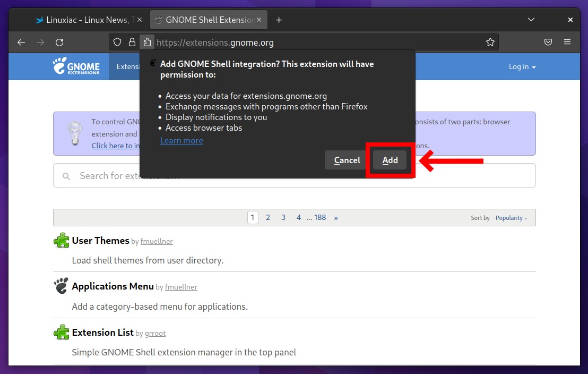This screenshot has height=374, width=588.
Task: Open the Applications Menu extension page
Action: tap(113, 286)
